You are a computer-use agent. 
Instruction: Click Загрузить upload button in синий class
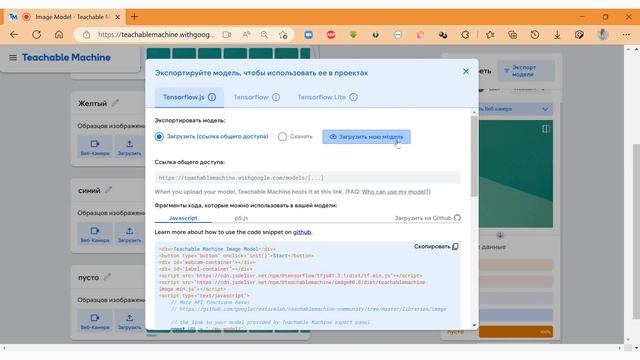(129, 234)
